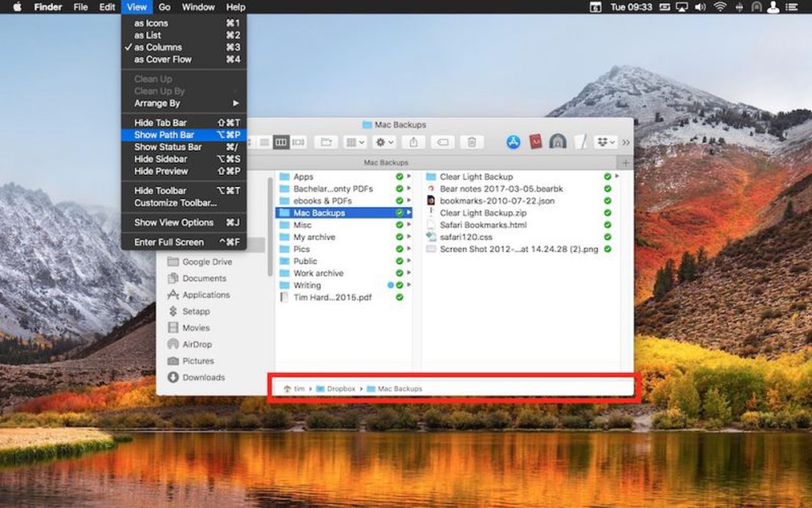
Task: Select the Writing folder in the column
Action: coord(307,285)
